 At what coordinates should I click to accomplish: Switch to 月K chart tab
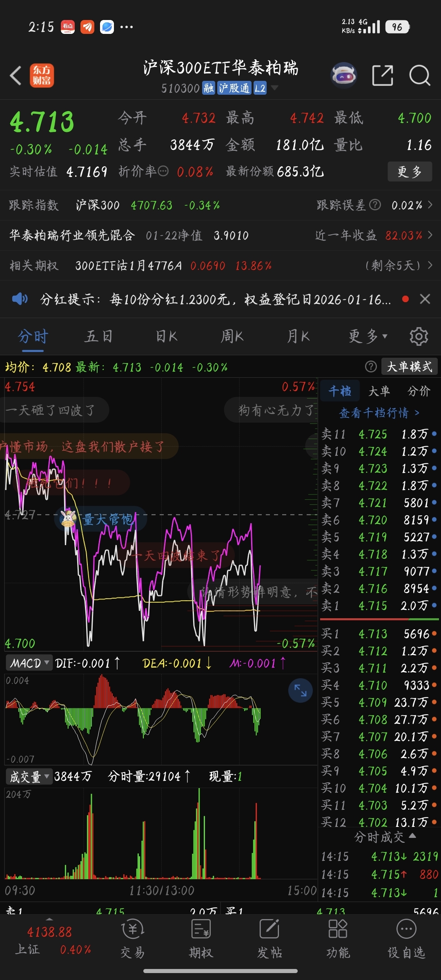(298, 336)
